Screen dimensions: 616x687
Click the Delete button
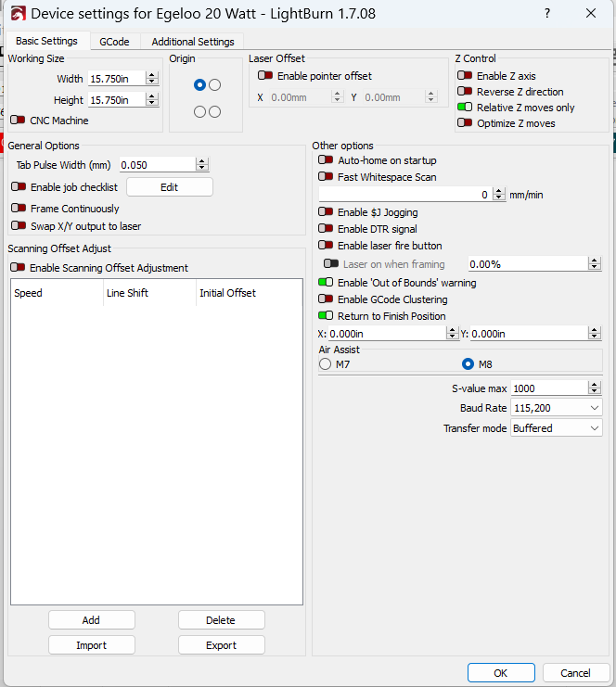coord(222,620)
